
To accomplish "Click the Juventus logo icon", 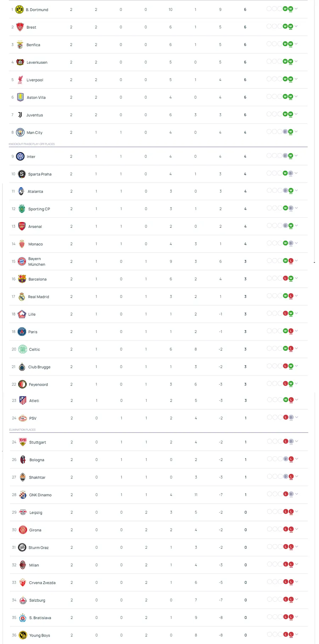I will 20,115.
